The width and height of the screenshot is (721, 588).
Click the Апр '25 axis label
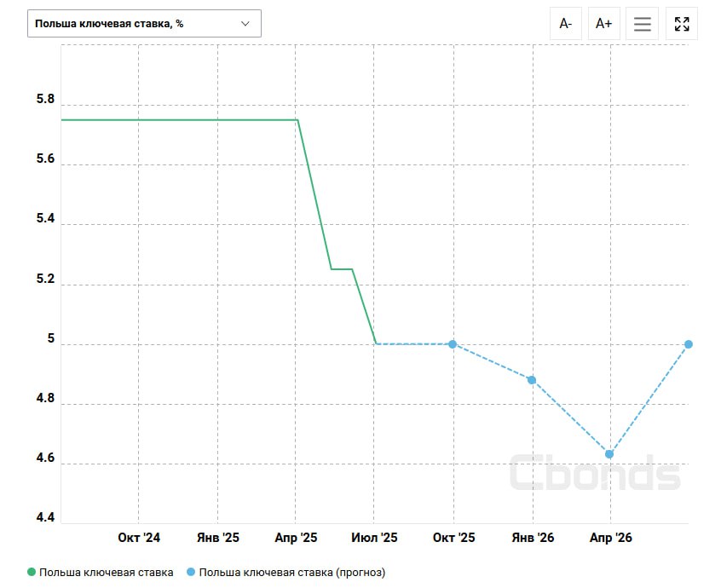tap(296, 539)
